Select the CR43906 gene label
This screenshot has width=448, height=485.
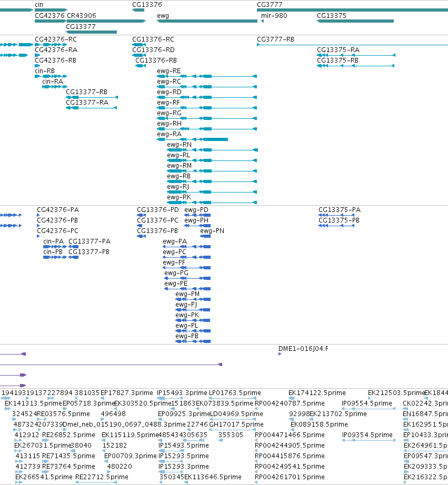[x=82, y=15]
